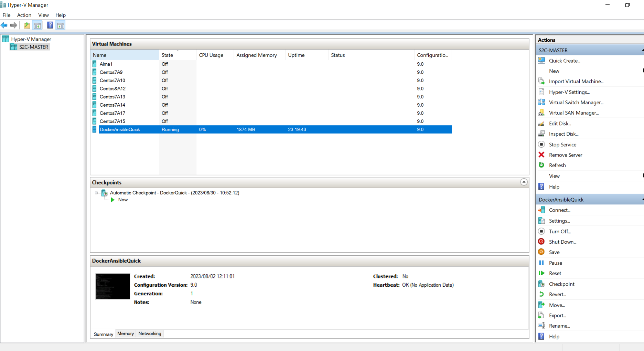Click the Virtual Switch Manager icon
The width and height of the screenshot is (644, 351).
pos(541,102)
